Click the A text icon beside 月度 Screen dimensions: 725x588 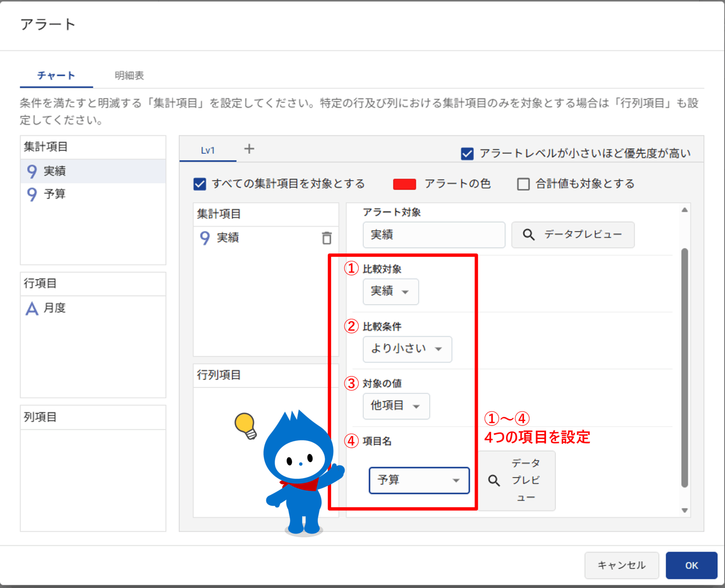click(x=32, y=308)
